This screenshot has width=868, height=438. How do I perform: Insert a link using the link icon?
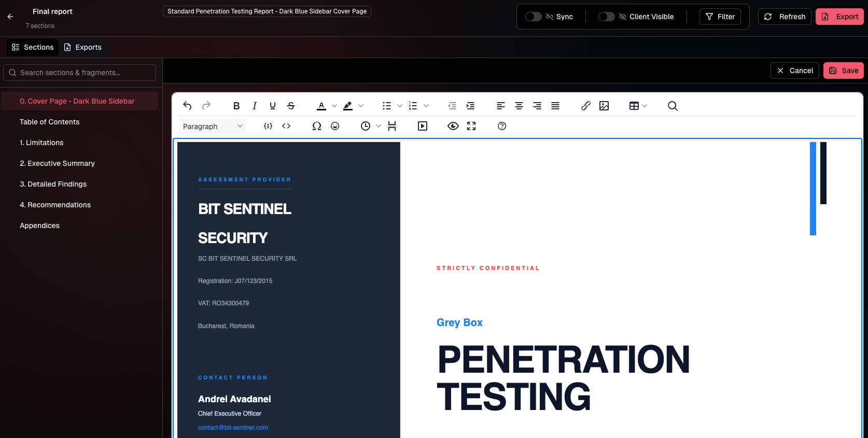586,106
